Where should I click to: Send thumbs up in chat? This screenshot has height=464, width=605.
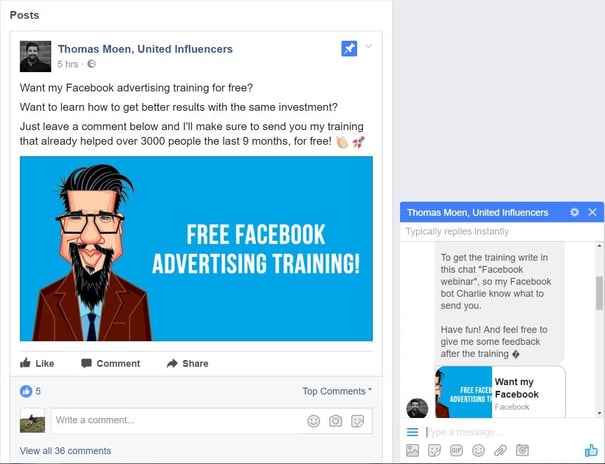591,450
